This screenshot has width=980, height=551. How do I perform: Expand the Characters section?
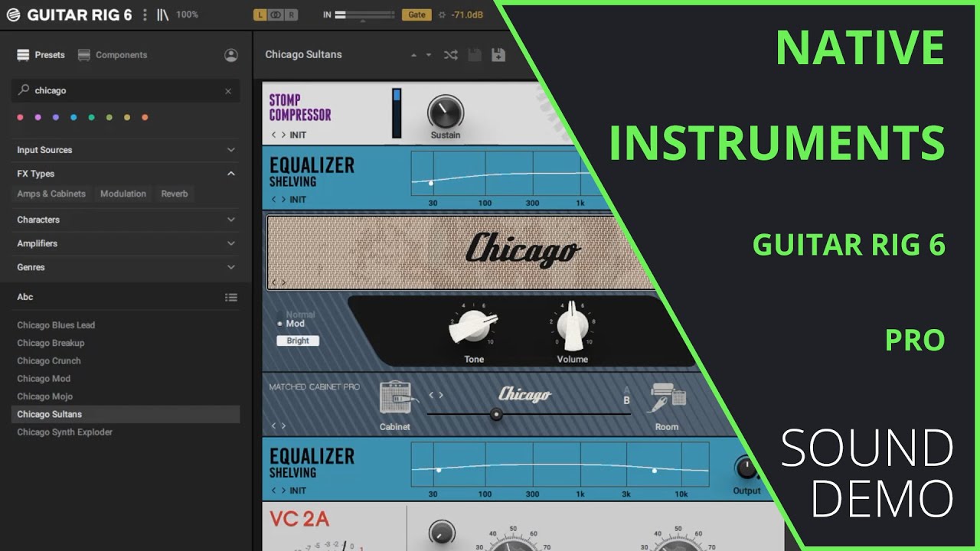click(x=126, y=220)
